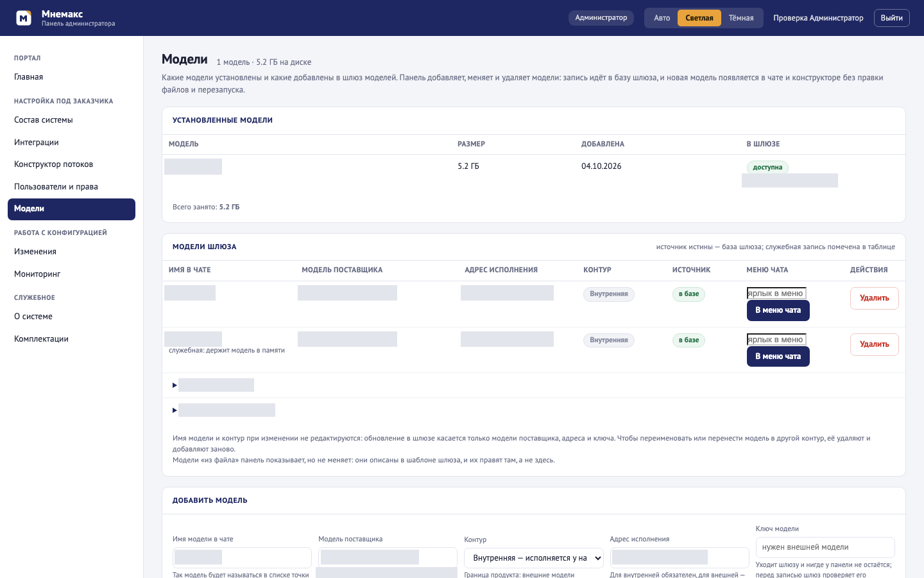
Task: Click the доступна status badge
Action: pyautogui.click(x=767, y=168)
